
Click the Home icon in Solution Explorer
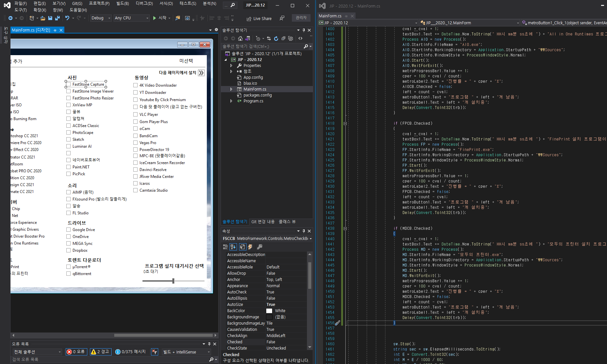pos(240,38)
